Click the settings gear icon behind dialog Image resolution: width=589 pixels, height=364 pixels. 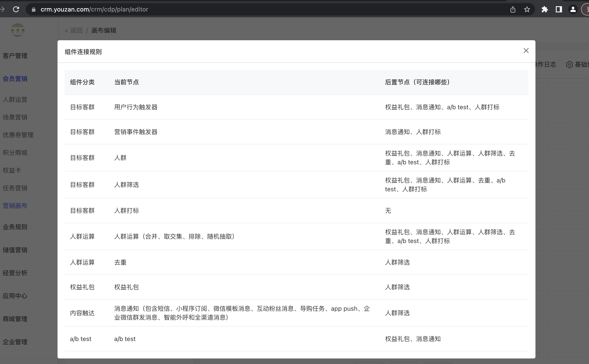[x=569, y=65]
